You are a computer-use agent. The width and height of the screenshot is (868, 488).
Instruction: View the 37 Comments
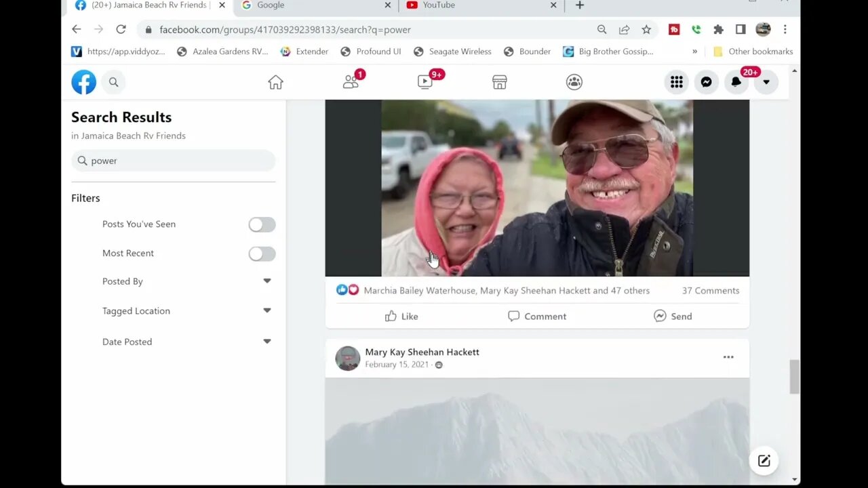click(x=711, y=291)
